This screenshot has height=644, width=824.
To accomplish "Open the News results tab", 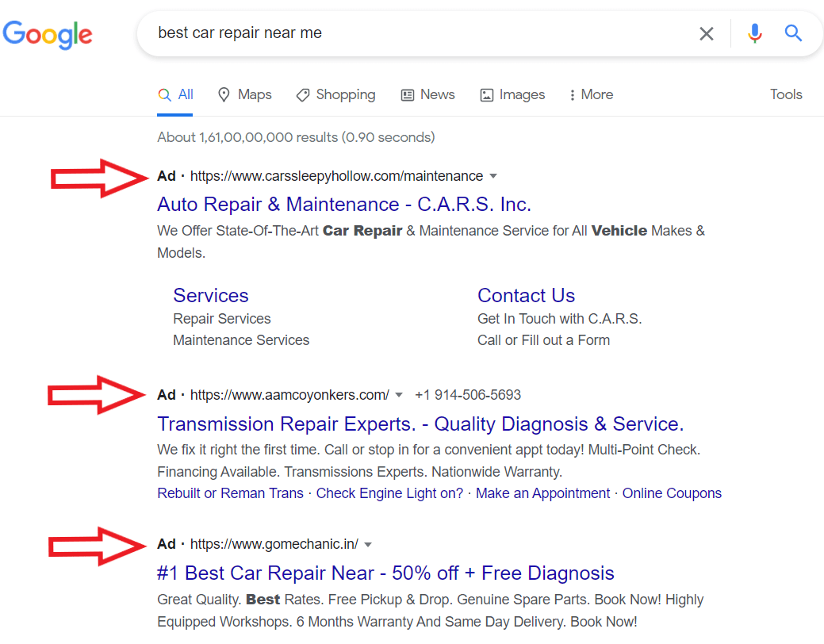I will point(427,94).
